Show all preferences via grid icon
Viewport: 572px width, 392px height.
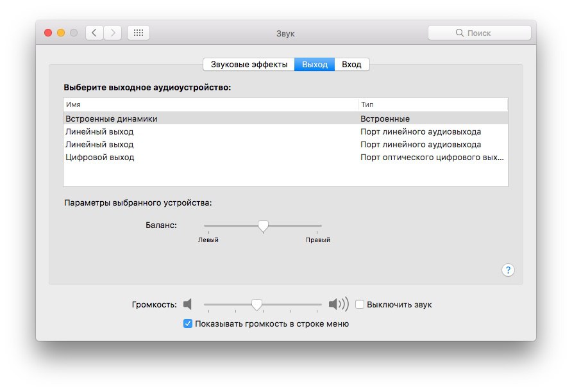coord(139,33)
